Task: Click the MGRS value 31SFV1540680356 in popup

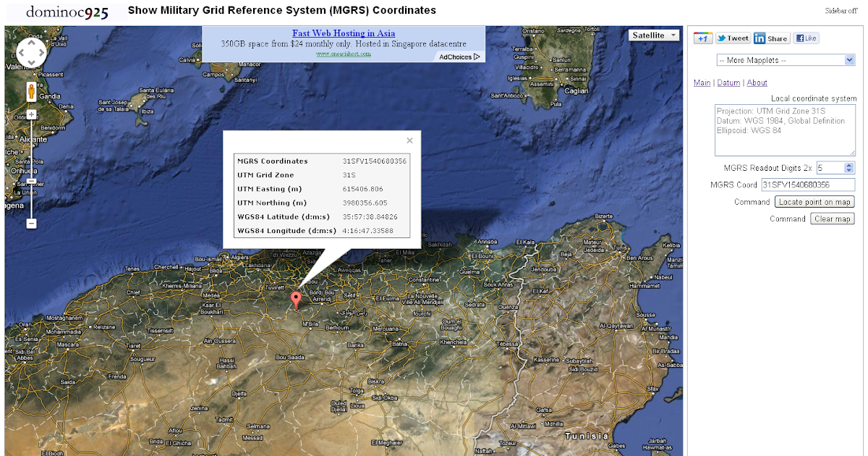Action: (375, 161)
